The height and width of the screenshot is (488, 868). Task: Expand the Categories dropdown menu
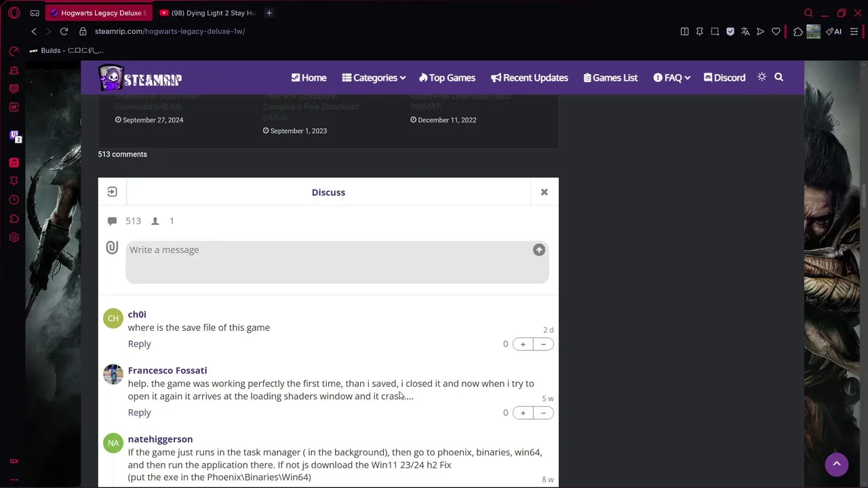pyautogui.click(x=374, y=77)
